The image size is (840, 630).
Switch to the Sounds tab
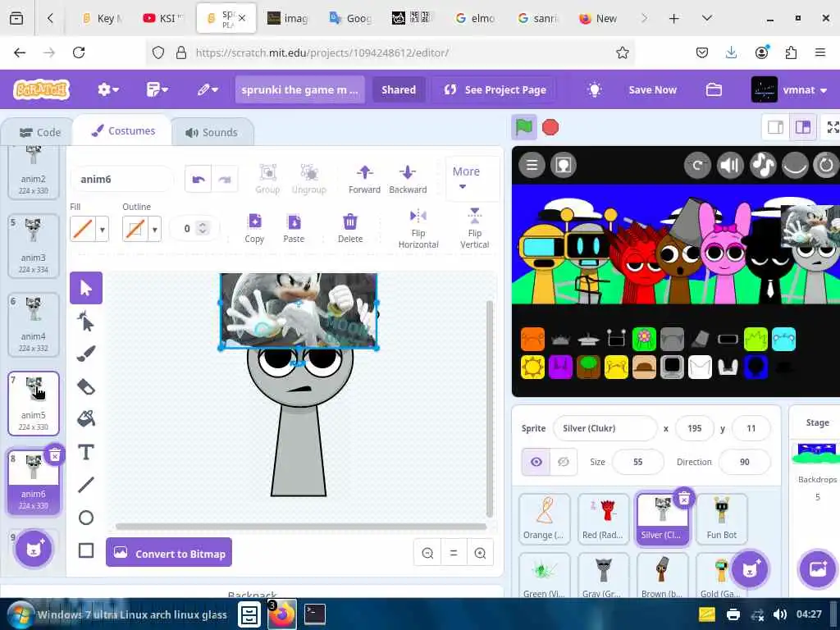pyautogui.click(x=212, y=132)
